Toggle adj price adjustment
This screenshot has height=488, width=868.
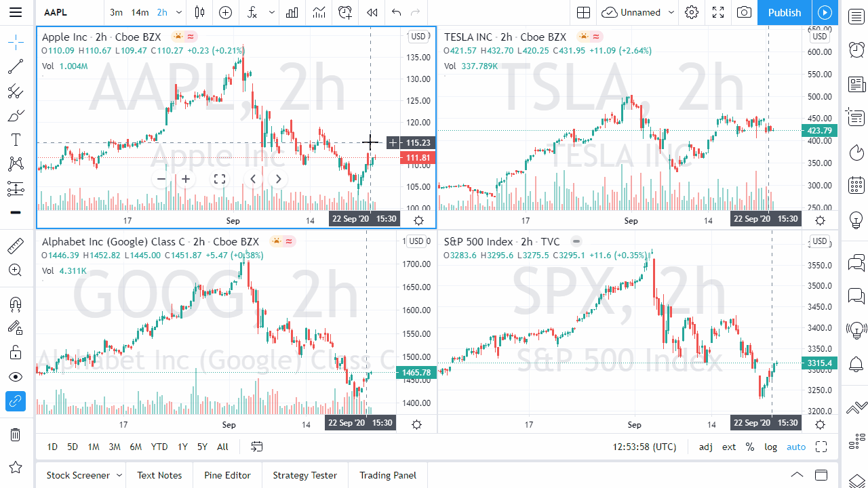click(x=706, y=447)
